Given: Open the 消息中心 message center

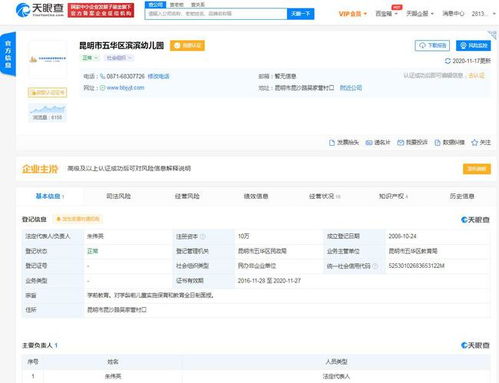Looking at the screenshot, I should pos(453,14).
